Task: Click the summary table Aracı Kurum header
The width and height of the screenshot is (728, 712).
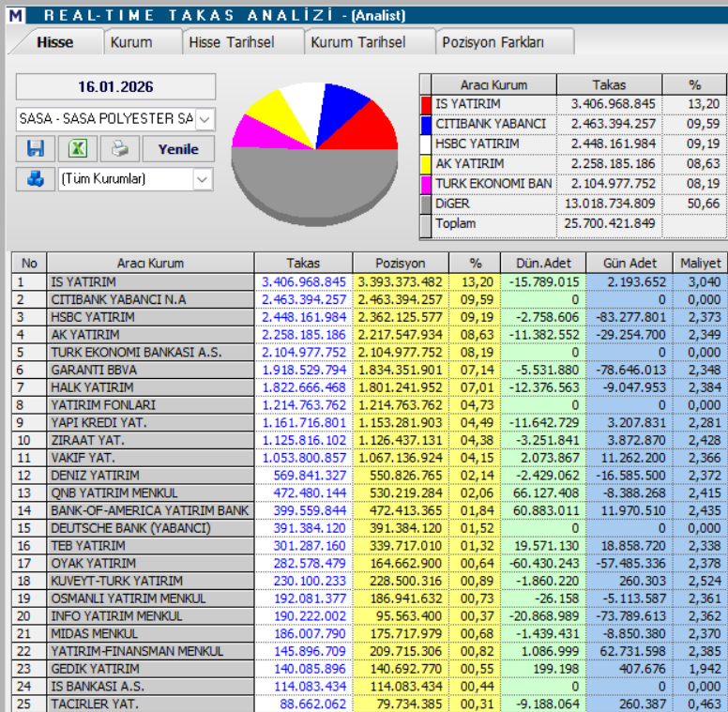Action: coord(493,85)
